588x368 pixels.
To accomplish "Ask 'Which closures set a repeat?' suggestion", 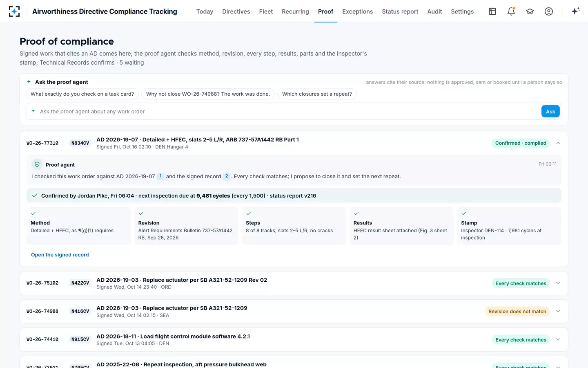I will tap(317, 94).
